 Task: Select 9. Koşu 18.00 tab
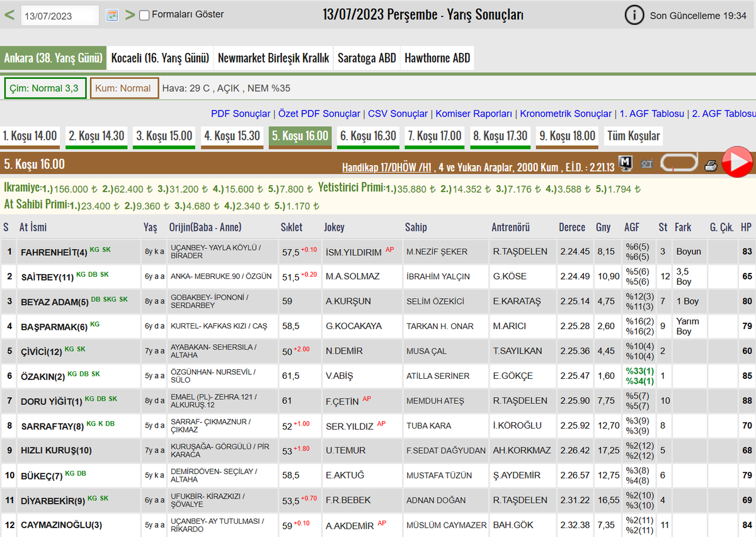[567, 136]
